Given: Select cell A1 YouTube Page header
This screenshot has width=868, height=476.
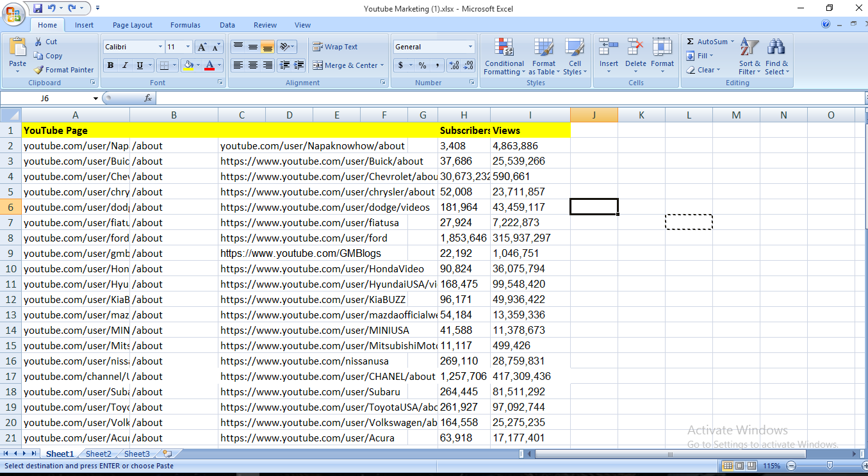Looking at the screenshot, I should tap(75, 130).
